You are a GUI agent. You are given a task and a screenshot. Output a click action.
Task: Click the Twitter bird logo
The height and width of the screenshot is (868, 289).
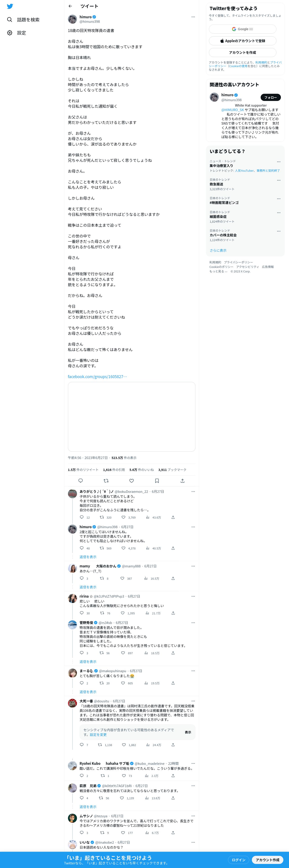10,6
